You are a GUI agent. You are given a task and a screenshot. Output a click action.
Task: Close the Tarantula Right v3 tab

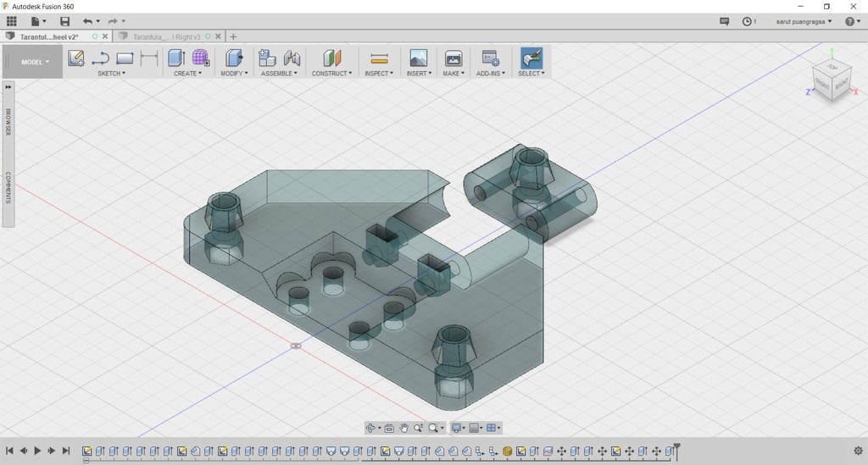(x=218, y=36)
